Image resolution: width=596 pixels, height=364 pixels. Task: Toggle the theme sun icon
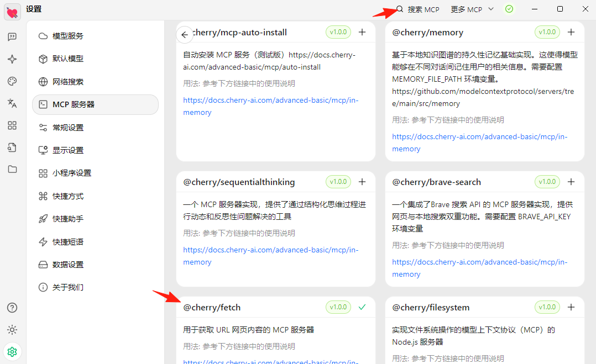point(12,330)
